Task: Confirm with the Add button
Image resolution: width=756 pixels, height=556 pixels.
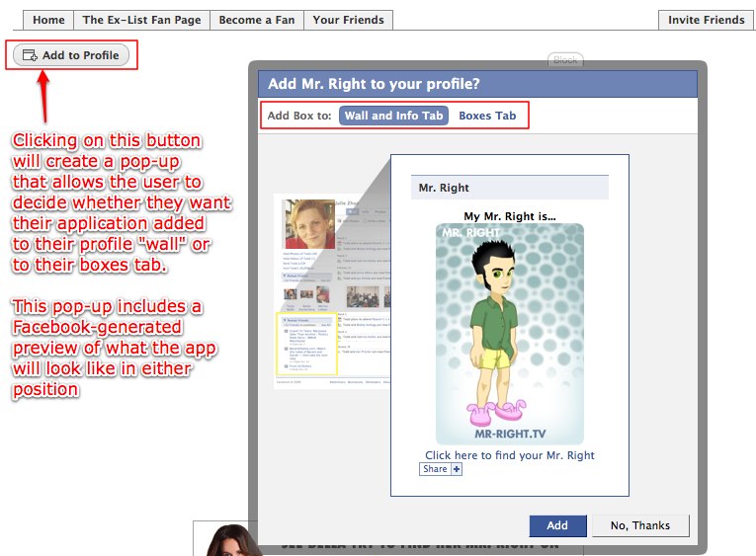Action: (557, 525)
